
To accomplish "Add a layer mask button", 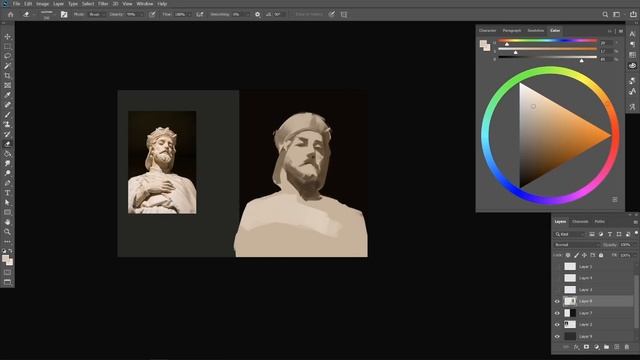I will 587,347.
